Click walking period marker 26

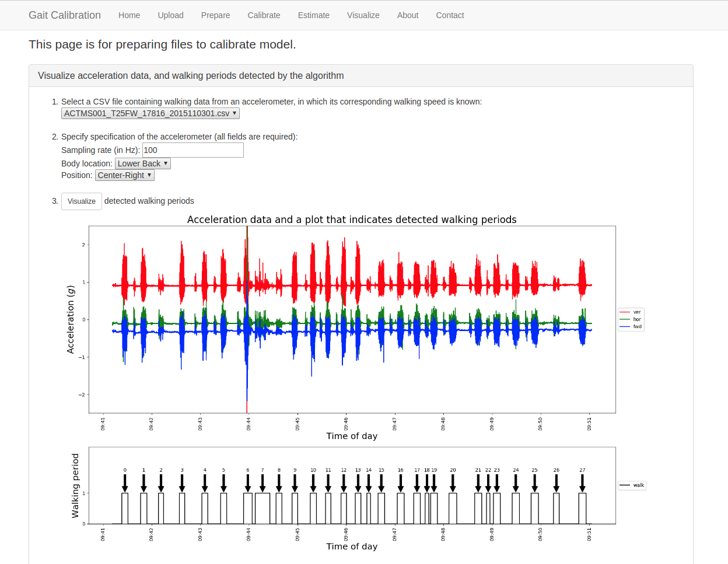click(x=556, y=481)
